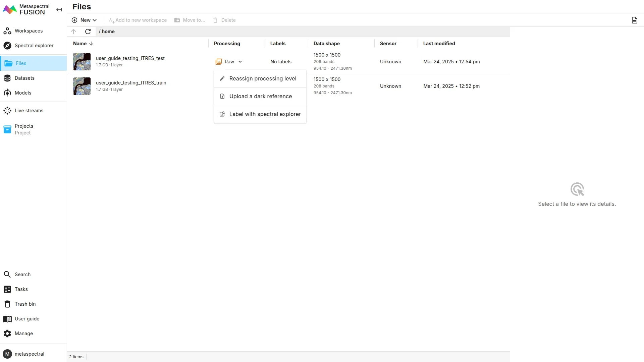
Task: Open the metaspectral account menu
Action: pos(29,354)
